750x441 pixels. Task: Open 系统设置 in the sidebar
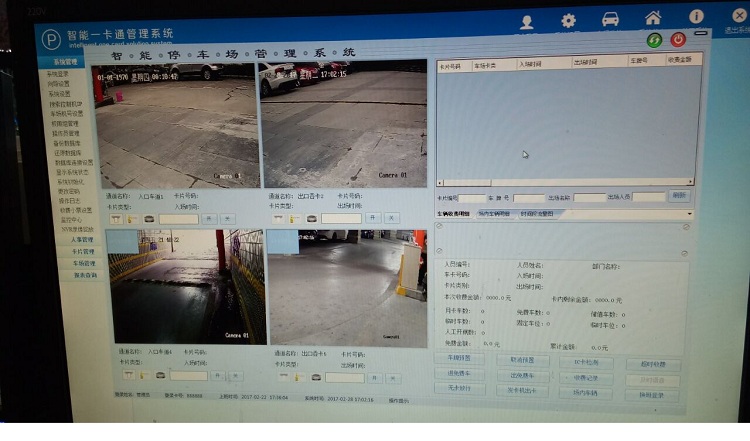[x=59, y=94]
